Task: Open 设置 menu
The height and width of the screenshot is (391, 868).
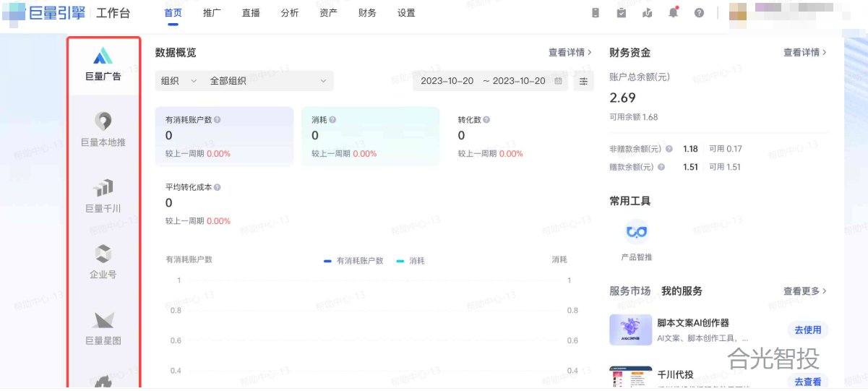Action: pos(406,13)
